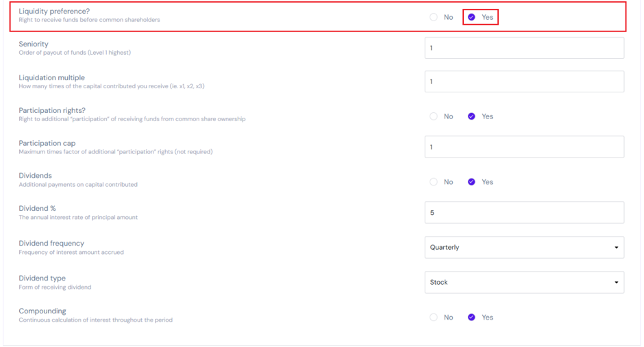Click 'Order of payout of funds' description

point(75,53)
